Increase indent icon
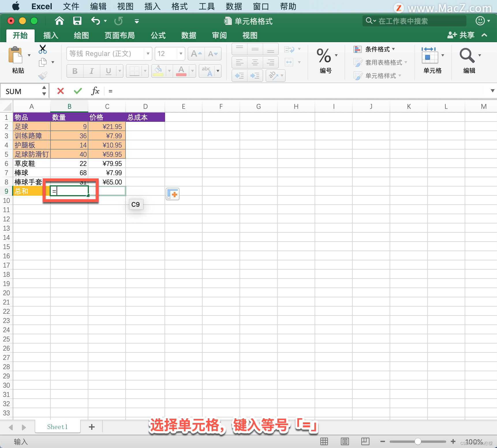 tap(255, 76)
